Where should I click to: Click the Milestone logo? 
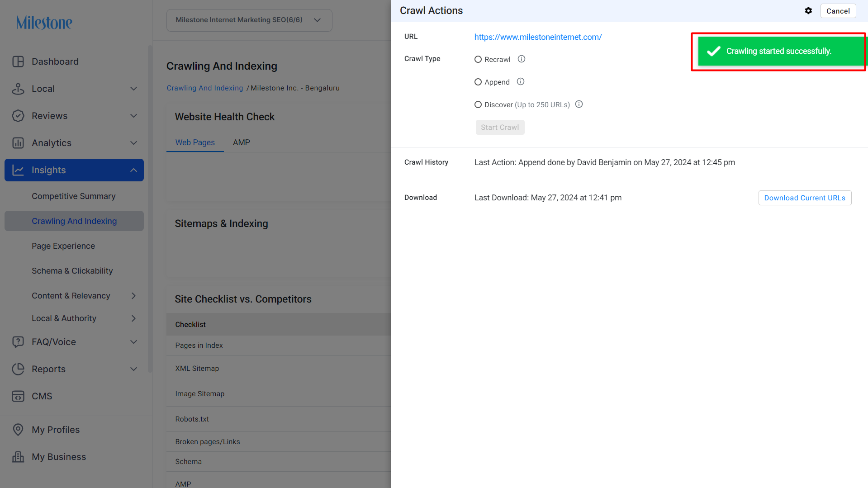point(44,22)
